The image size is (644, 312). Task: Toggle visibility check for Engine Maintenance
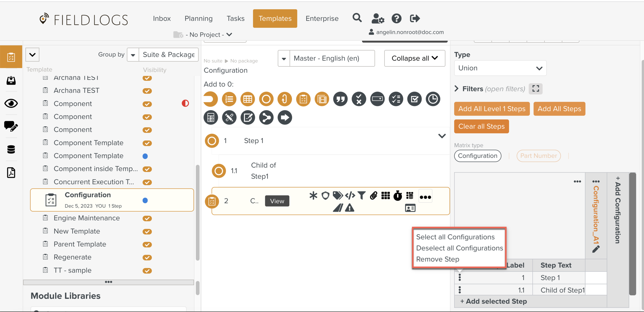[147, 218]
